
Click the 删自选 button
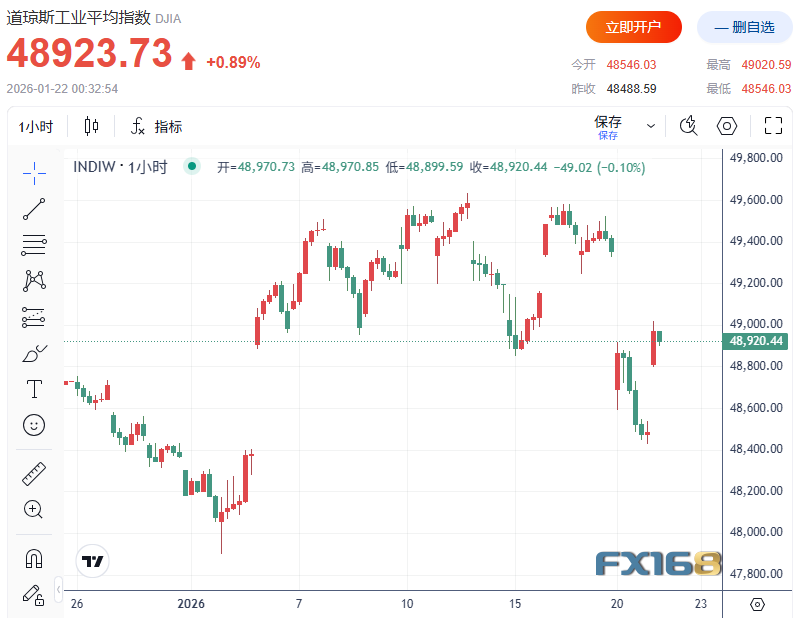coord(744,28)
